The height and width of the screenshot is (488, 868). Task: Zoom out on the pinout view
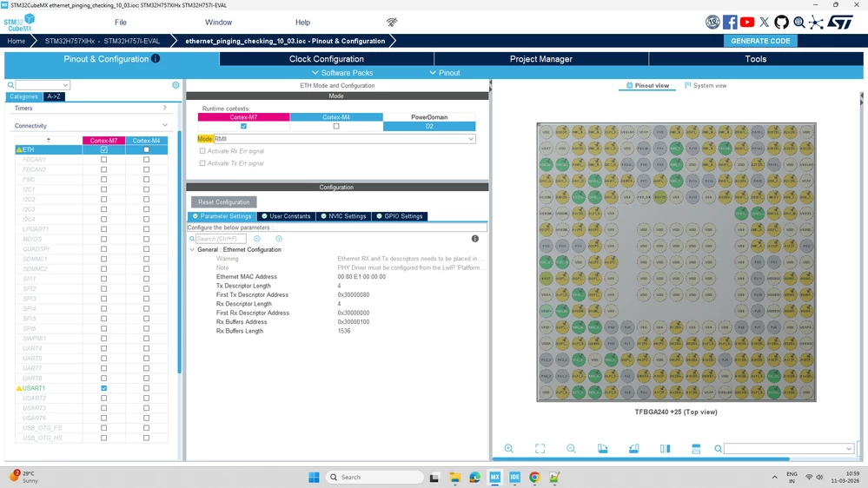(572, 449)
